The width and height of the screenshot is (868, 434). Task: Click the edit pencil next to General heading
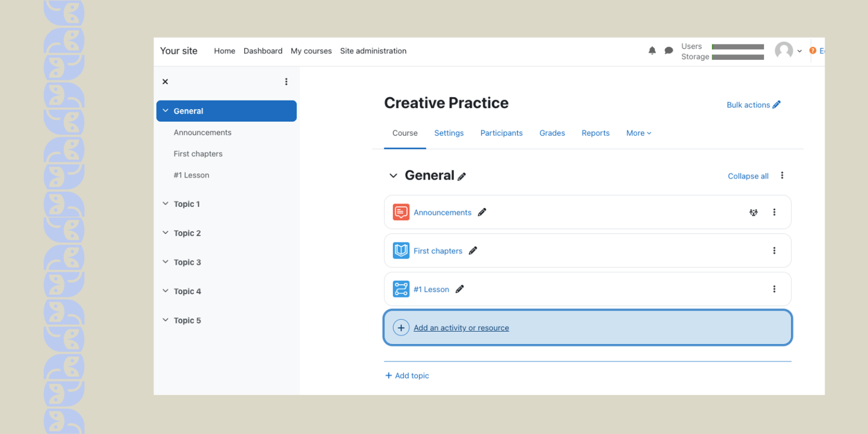pyautogui.click(x=462, y=177)
